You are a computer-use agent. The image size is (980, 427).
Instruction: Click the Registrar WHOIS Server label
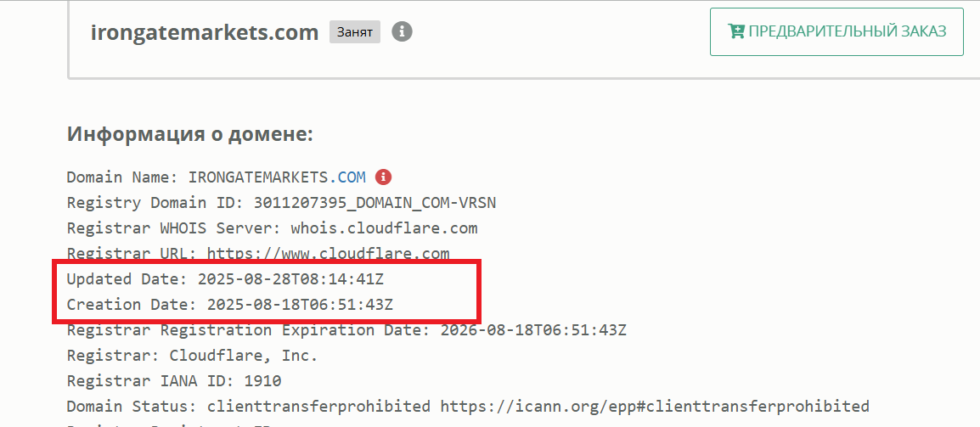pyautogui.click(x=174, y=228)
